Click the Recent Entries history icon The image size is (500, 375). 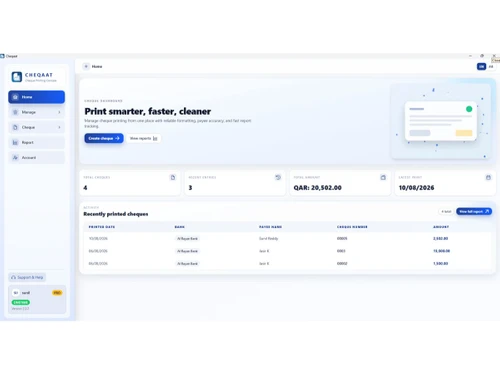pos(278,177)
